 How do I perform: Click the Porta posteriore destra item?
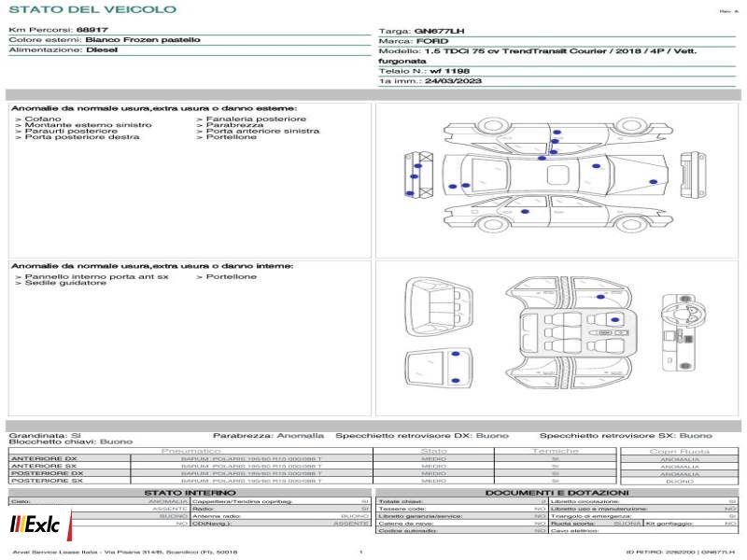[82, 137]
